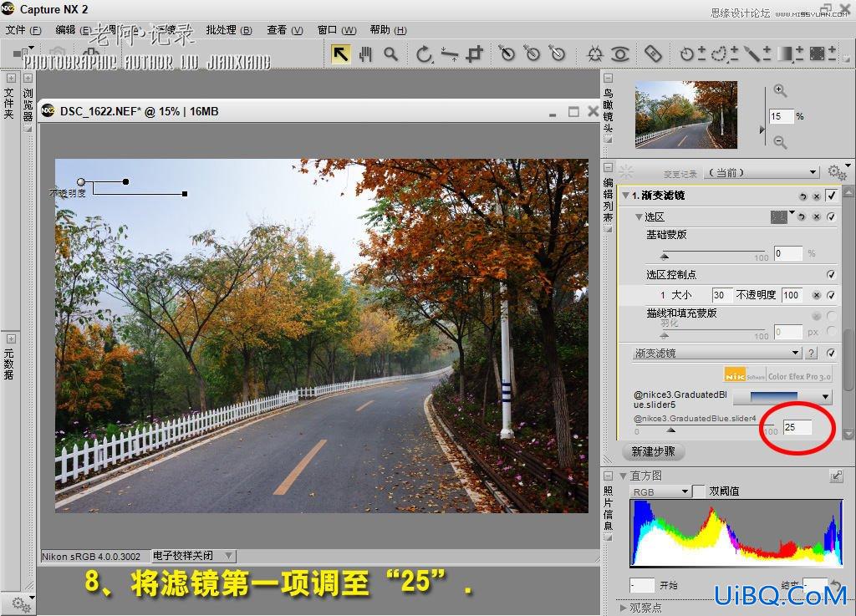Delete the 选区 section with x icon
This screenshot has height=616, width=856.
[816, 217]
